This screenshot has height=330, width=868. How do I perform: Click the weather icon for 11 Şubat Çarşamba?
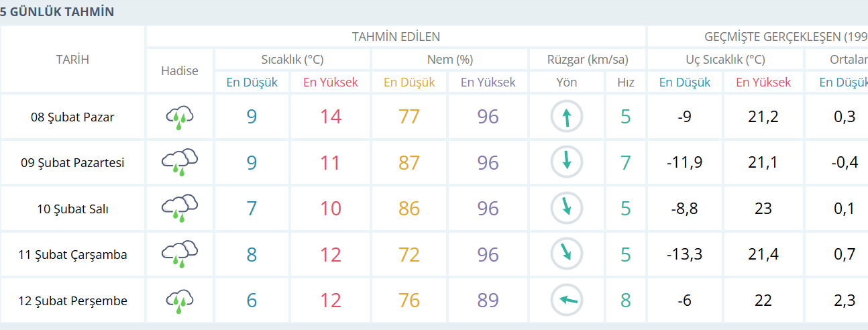180,254
